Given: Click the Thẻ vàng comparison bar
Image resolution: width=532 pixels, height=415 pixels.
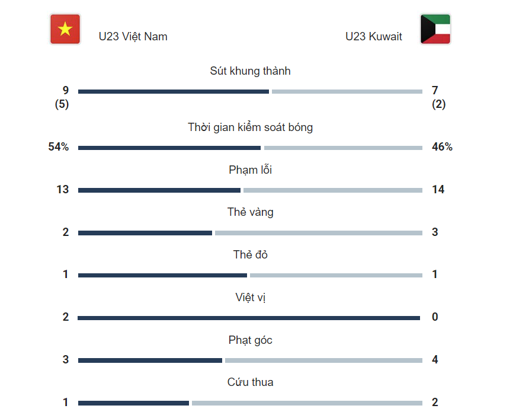Looking at the screenshot, I should tap(250, 233).
